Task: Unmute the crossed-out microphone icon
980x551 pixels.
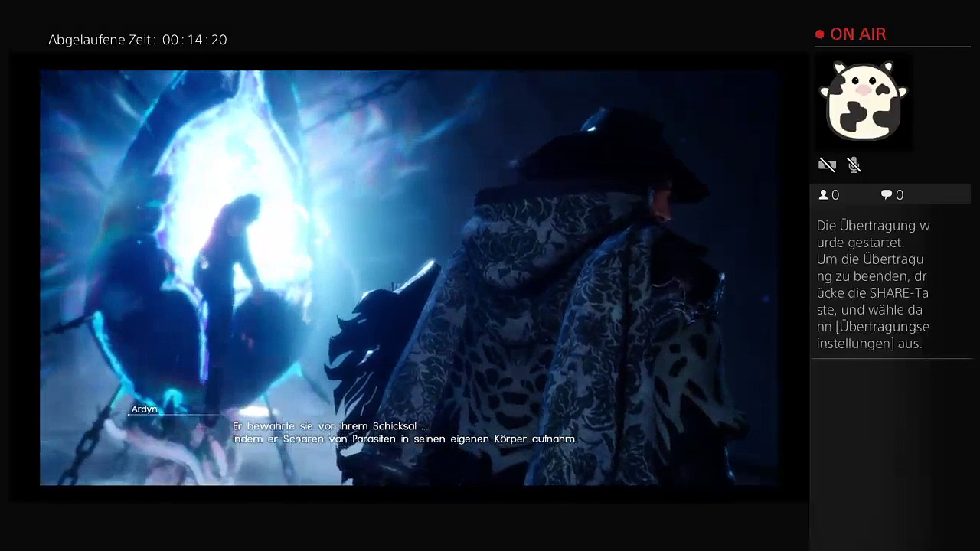Action: click(854, 165)
